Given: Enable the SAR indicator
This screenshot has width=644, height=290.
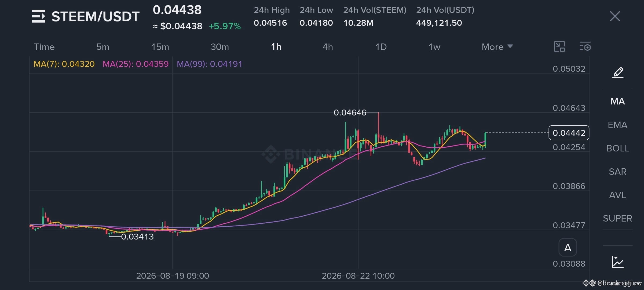Looking at the screenshot, I should [617, 172].
